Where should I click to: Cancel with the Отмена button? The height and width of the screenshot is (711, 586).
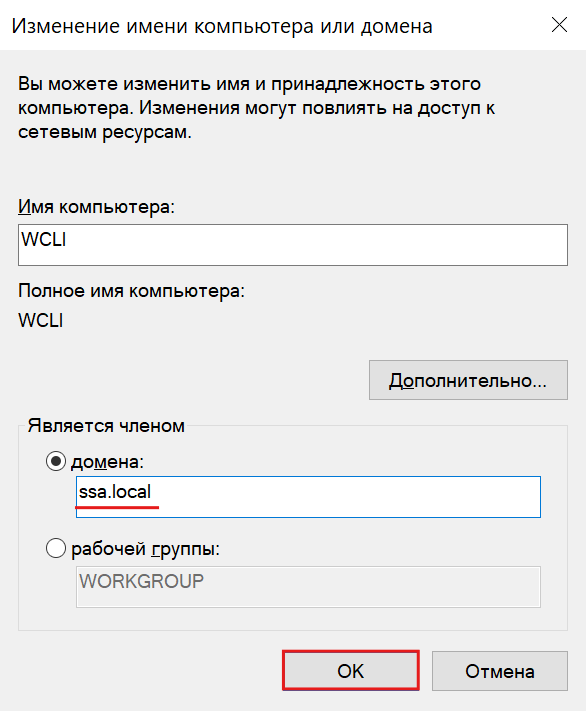click(499, 671)
